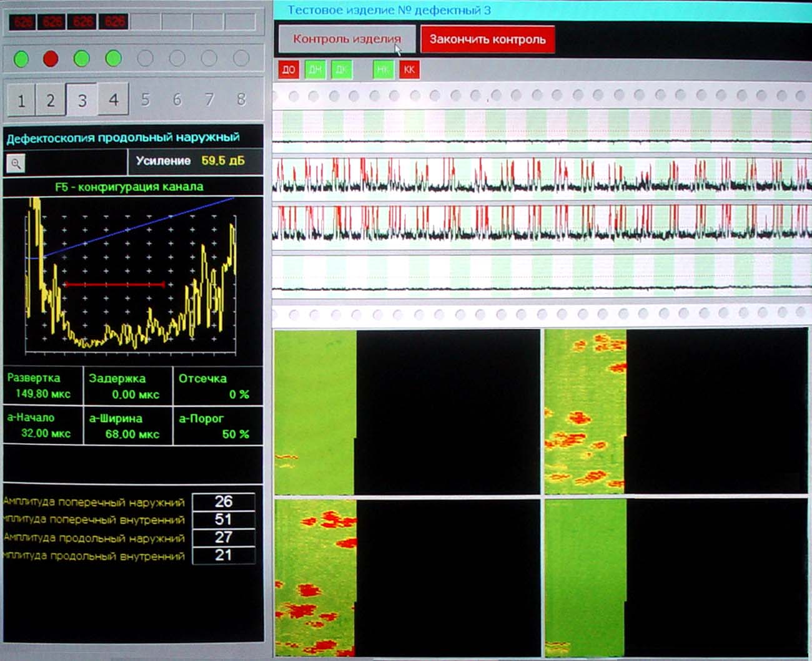Select the red gate line in the A-scan graph
The width and height of the screenshot is (812, 661).
(114, 285)
